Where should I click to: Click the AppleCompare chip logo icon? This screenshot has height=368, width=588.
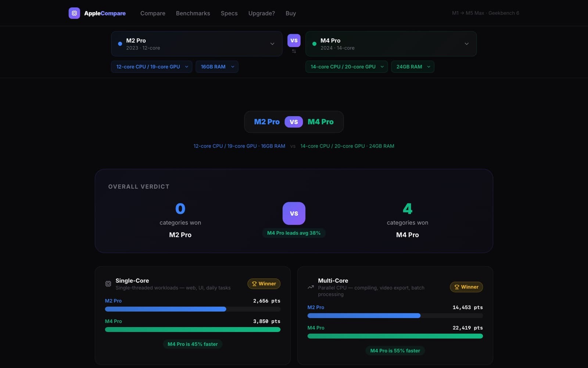tap(74, 13)
